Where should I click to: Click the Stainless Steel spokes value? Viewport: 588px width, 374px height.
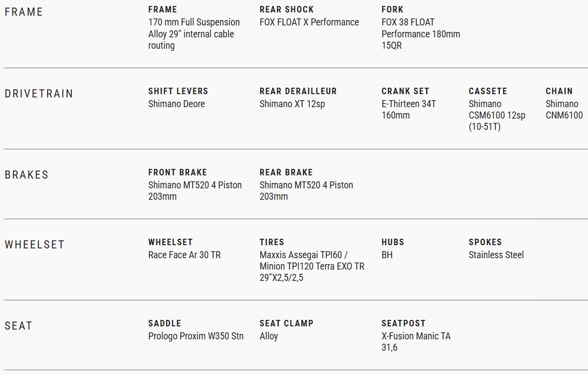[x=496, y=255]
